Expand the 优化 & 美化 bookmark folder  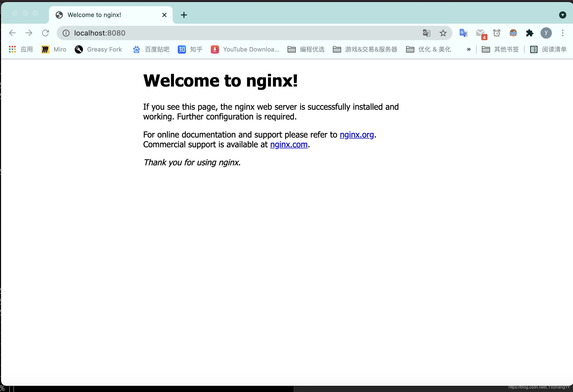pos(428,49)
